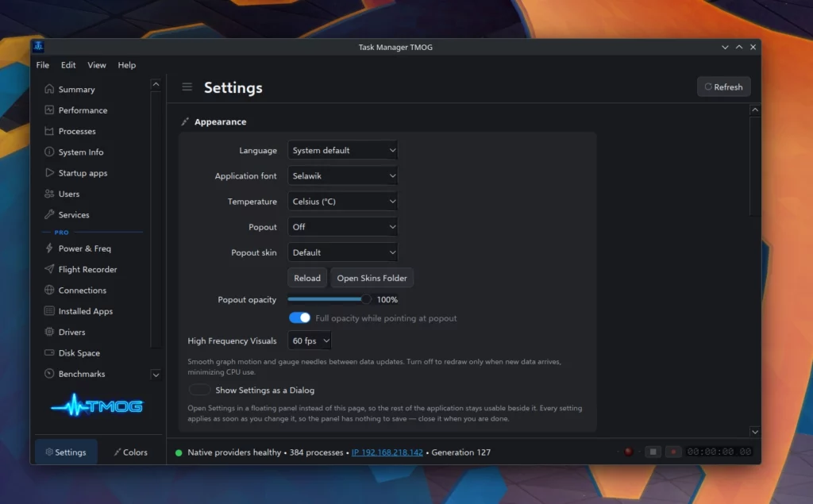
Task: Click the Native providers healthy status text
Action: click(234, 452)
